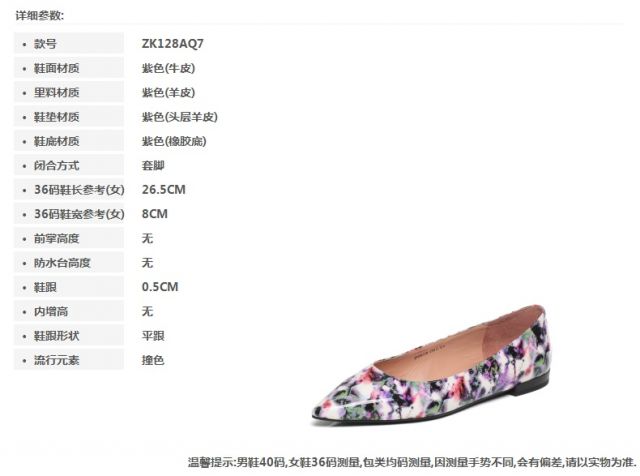Click the 26.5CM shoe length value

tap(164, 190)
